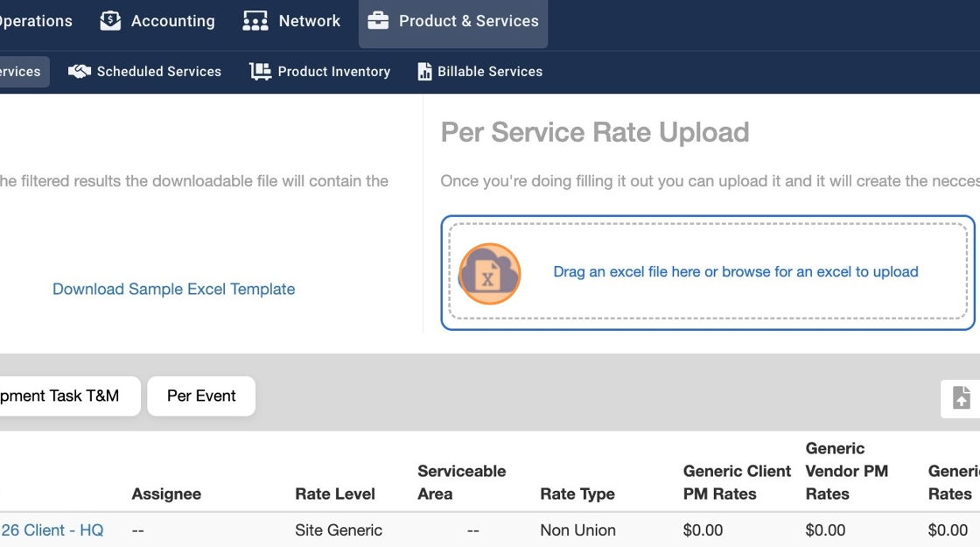The image size is (980, 547).
Task: Click the Product & Services briefcase icon
Action: pyautogui.click(x=378, y=21)
